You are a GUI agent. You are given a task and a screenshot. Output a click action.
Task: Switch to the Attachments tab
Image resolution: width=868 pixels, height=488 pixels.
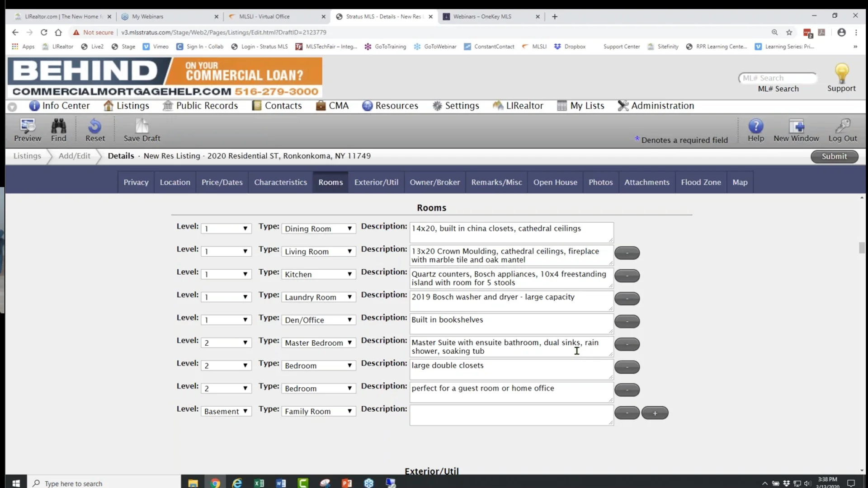pyautogui.click(x=646, y=182)
